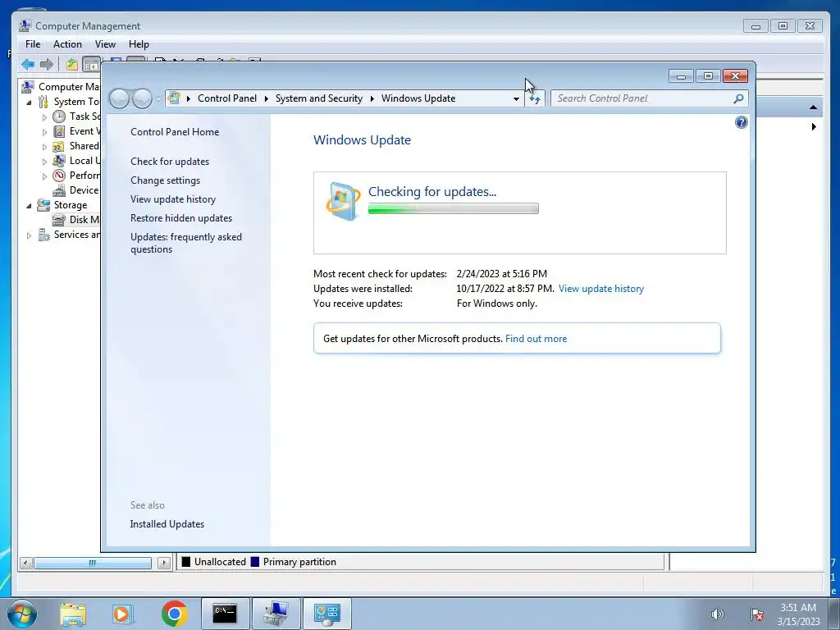Select Disk Management in the Storage tree
Viewport: 840px width, 630px height.
[x=75, y=220]
